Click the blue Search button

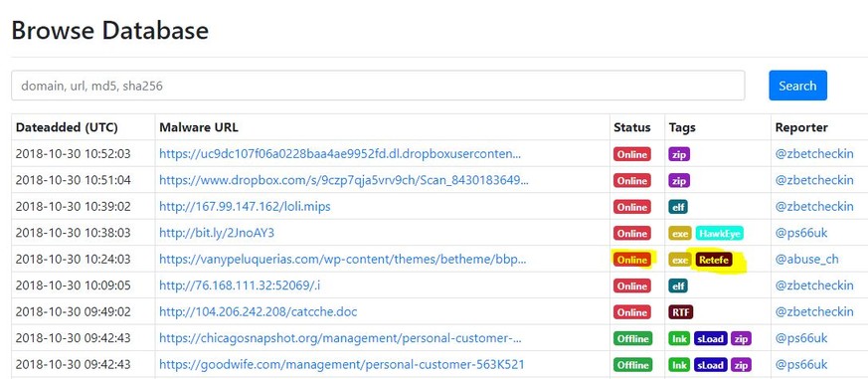[797, 86]
